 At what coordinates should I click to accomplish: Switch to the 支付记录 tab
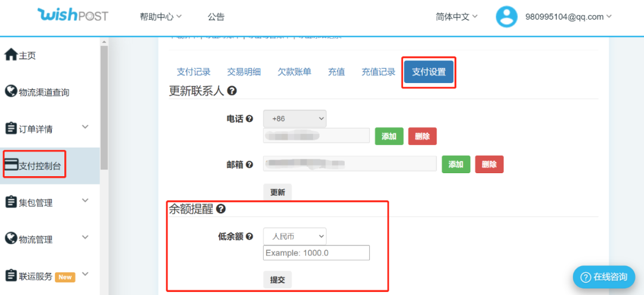click(194, 72)
